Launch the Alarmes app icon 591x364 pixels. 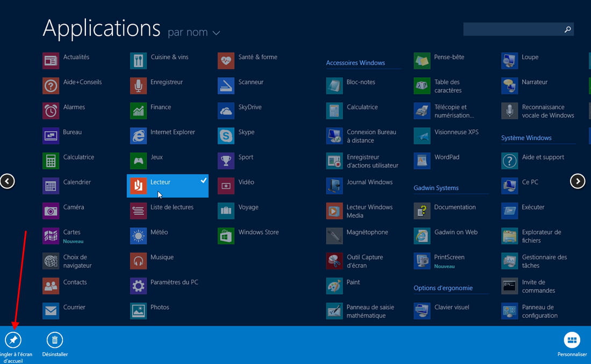pos(51,111)
